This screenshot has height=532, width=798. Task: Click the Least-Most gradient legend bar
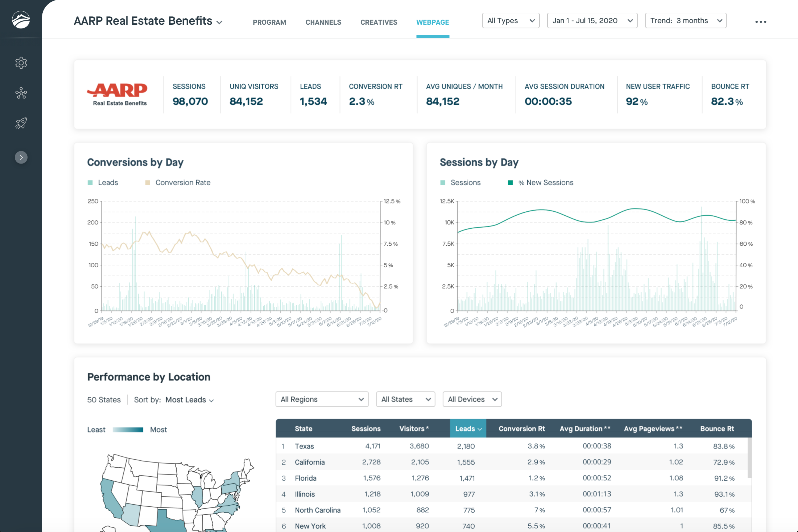pos(128,430)
